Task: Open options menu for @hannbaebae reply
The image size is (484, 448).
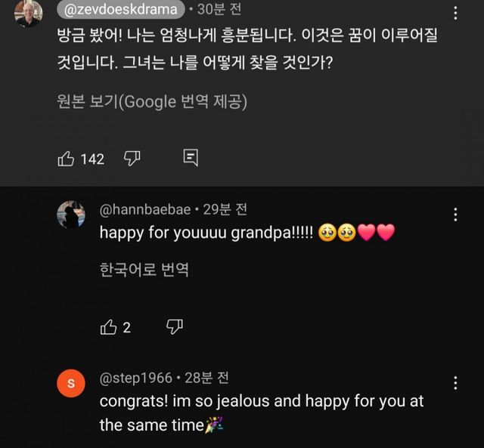Action: (455, 215)
